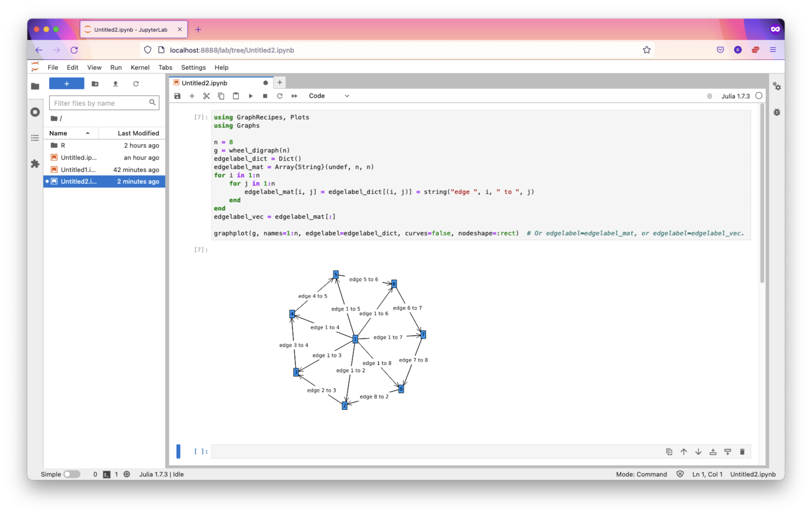Refresh the file list
Viewport: 812px width, 516px height.
tap(136, 84)
